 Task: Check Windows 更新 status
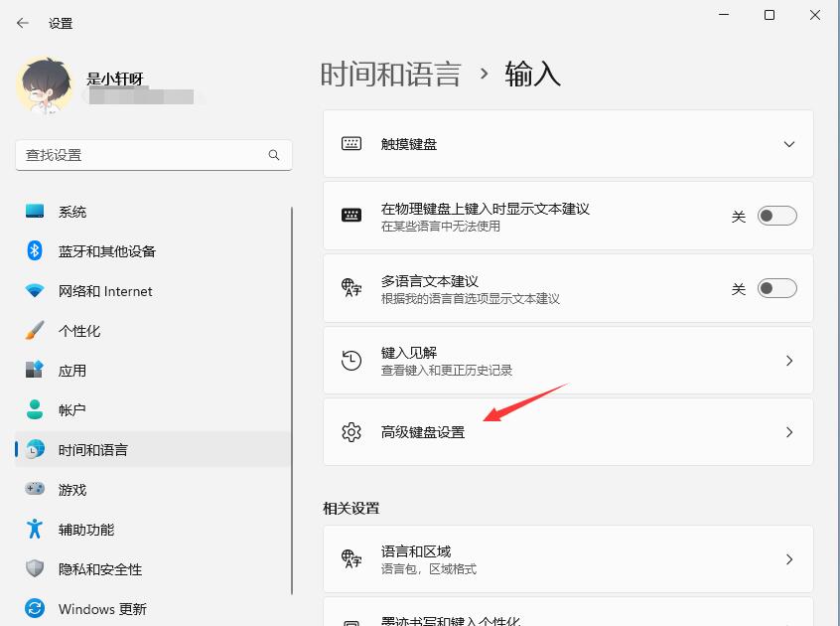click(x=109, y=607)
